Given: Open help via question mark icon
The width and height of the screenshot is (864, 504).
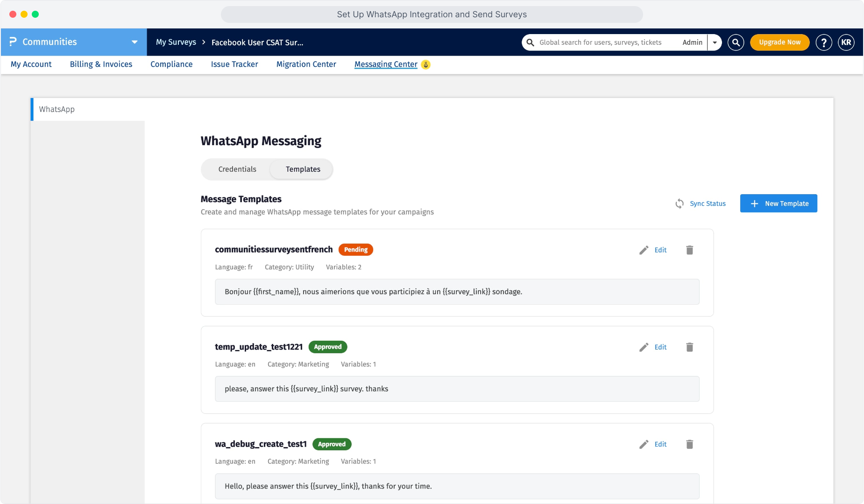Looking at the screenshot, I should tap(824, 42).
